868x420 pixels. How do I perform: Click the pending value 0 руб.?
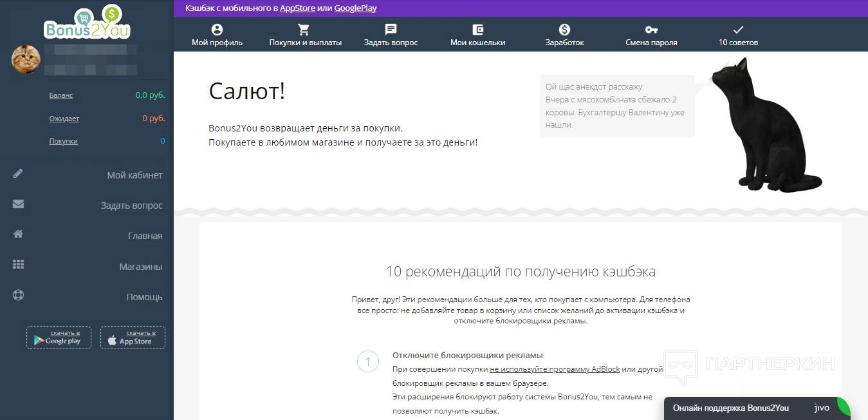(x=154, y=119)
